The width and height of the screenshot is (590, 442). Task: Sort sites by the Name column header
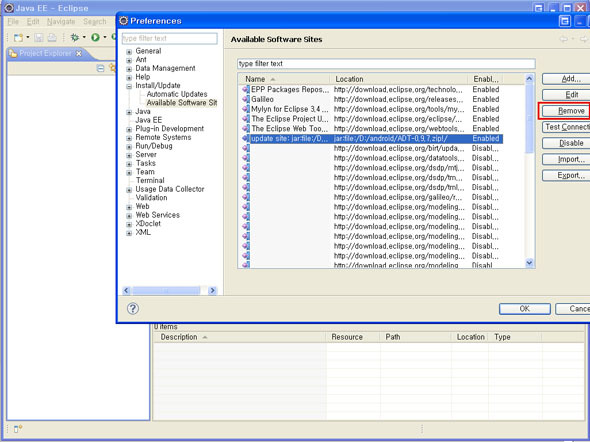[284, 79]
